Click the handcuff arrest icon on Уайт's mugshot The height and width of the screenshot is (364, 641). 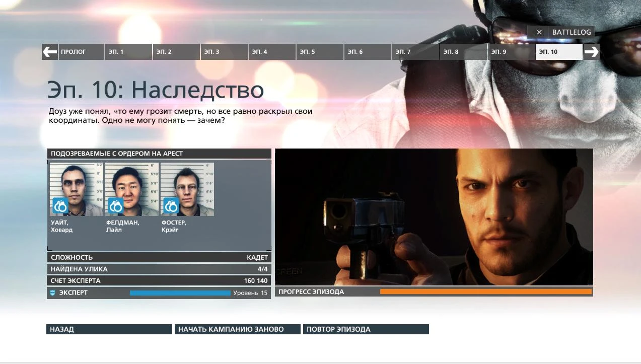tap(60, 206)
